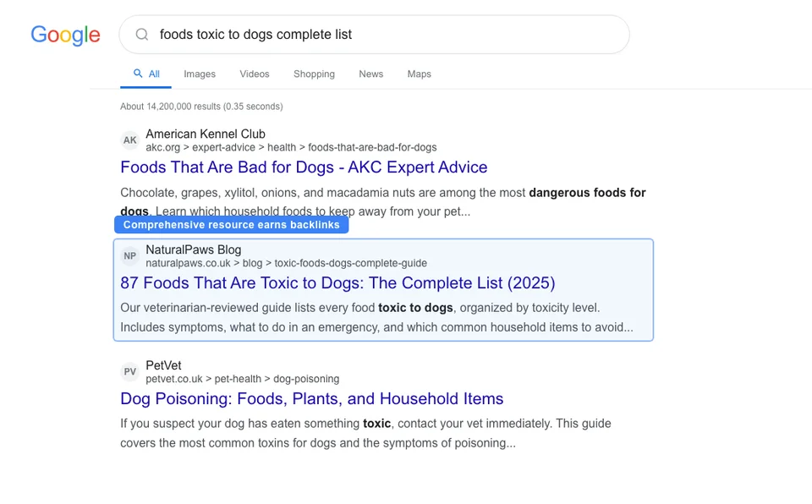
Task: Open the 87 Foods Toxic to Dogs article
Action: pyautogui.click(x=337, y=282)
